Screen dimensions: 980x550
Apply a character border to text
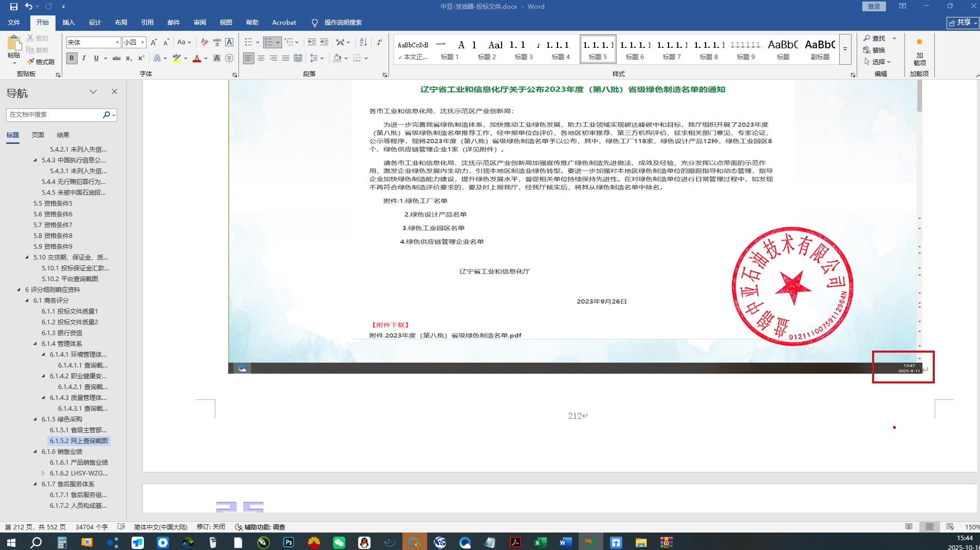[229, 42]
